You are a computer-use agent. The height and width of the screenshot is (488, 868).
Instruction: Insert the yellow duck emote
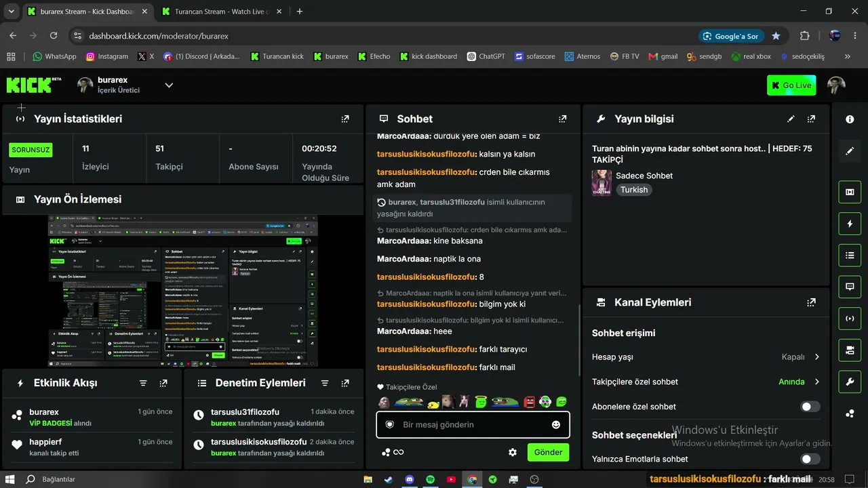(433, 403)
